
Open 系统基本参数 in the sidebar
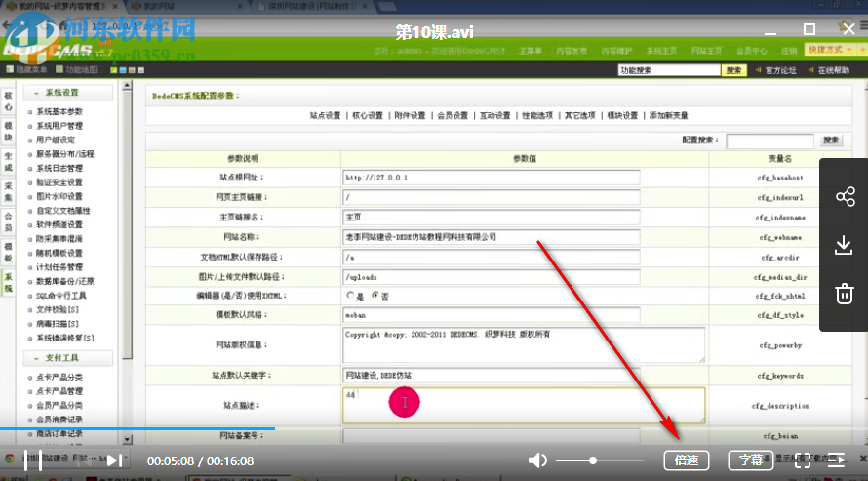[59, 111]
